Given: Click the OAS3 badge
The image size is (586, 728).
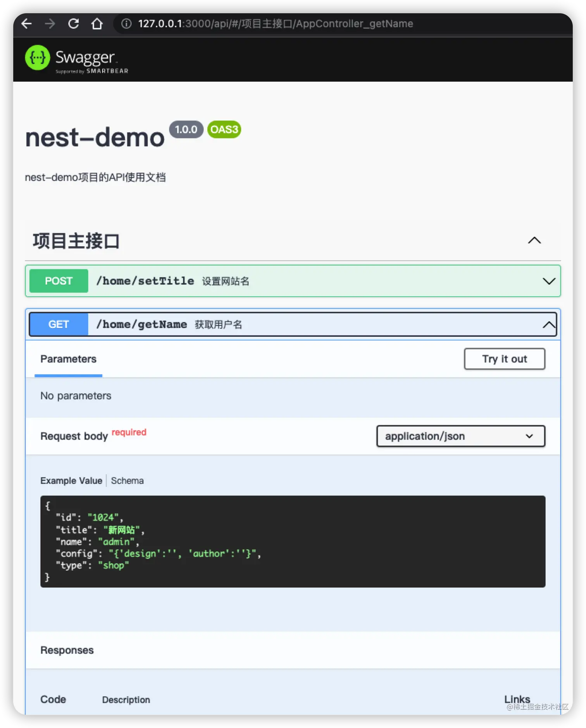Looking at the screenshot, I should point(224,129).
